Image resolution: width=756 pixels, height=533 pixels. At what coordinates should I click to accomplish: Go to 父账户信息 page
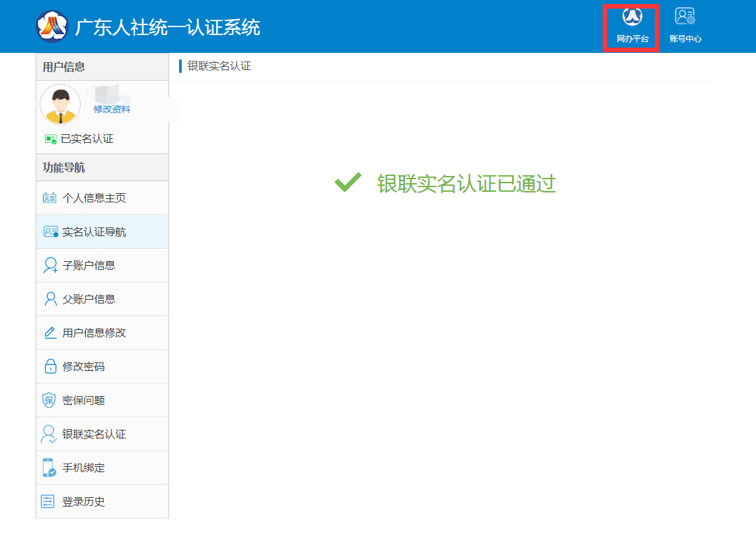click(89, 299)
